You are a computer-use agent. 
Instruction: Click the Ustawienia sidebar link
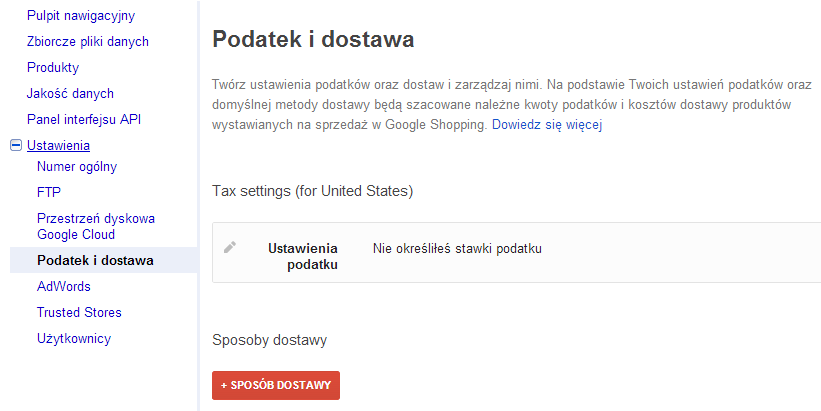(x=58, y=146)
